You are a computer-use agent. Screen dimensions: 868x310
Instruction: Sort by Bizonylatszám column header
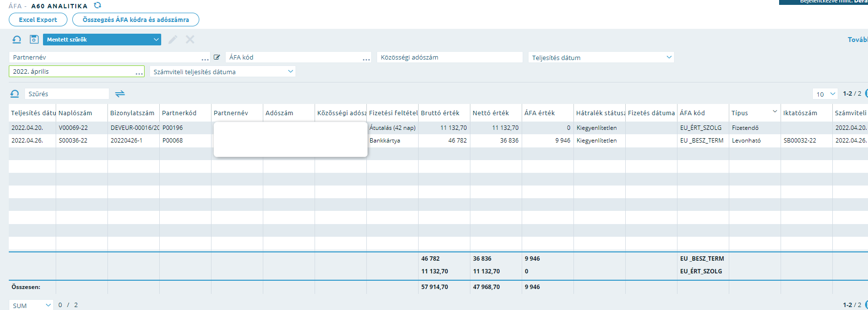click(x=132, y=113)
